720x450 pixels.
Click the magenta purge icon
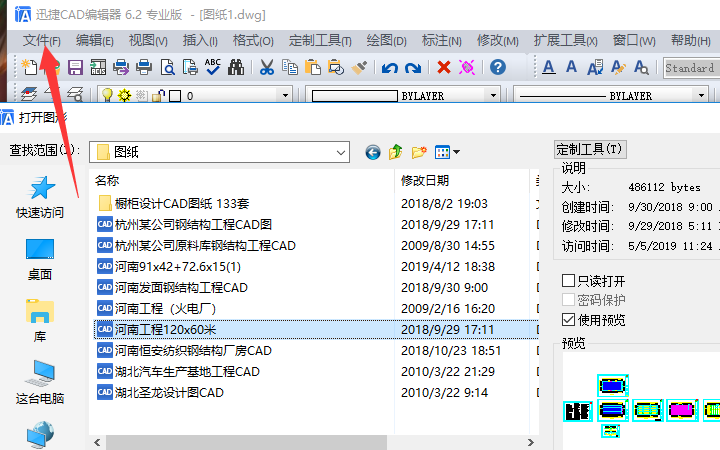point(467,68)
